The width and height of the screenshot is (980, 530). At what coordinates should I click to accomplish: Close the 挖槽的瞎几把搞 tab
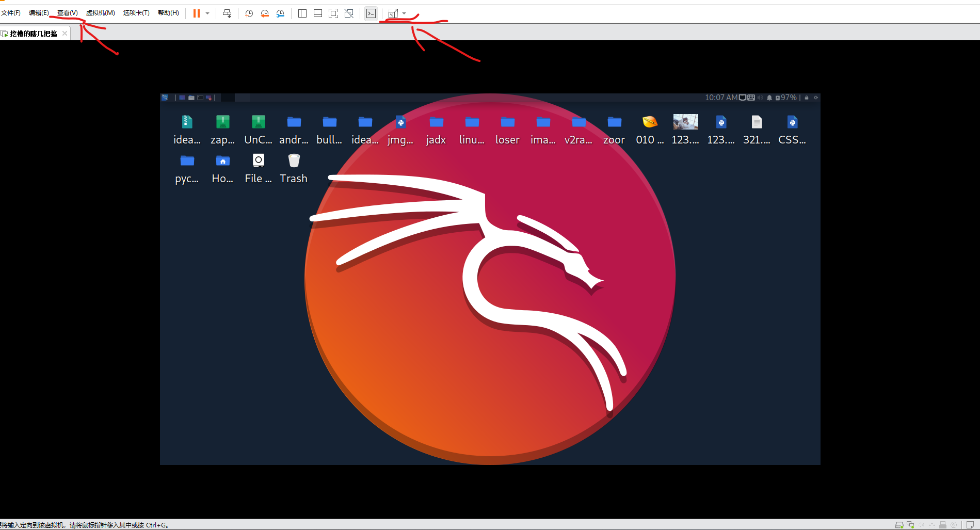pyautogui.click(x=65, y=34)
